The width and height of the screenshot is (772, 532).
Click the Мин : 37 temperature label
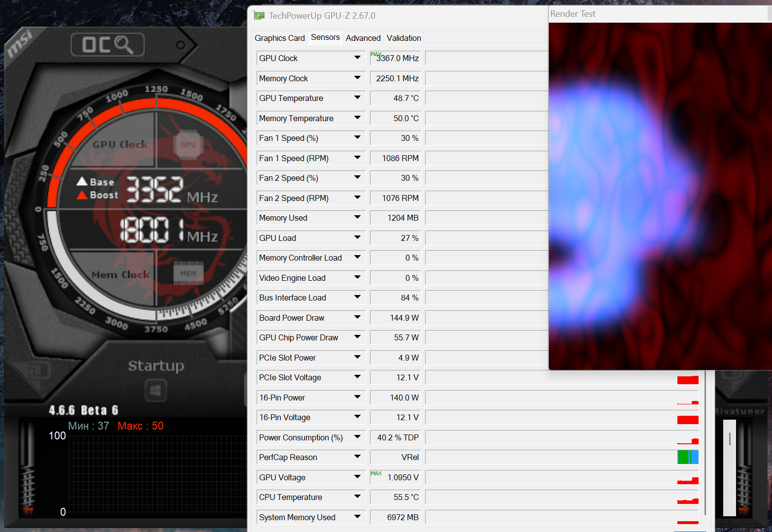[89, 426]
